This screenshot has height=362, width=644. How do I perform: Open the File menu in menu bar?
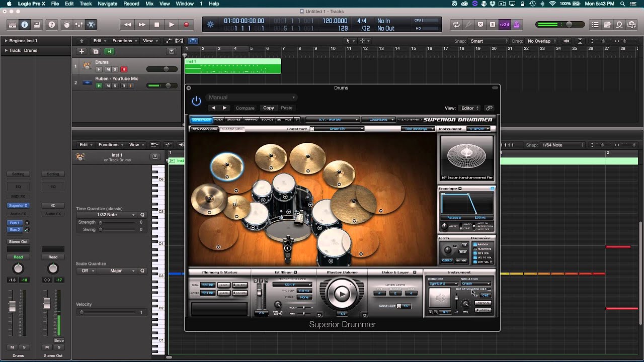coord(55,4)
